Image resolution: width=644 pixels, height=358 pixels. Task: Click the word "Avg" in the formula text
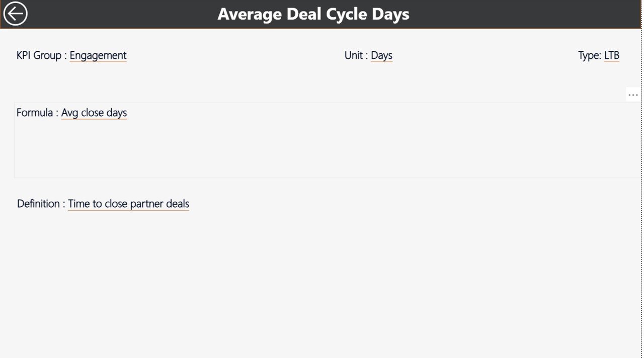tap(70, 113)
